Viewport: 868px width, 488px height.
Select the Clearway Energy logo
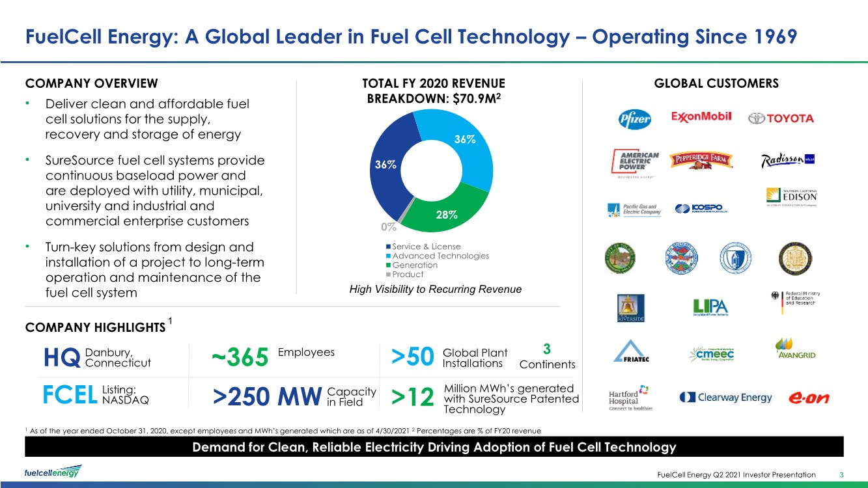[x=725, y=397]
